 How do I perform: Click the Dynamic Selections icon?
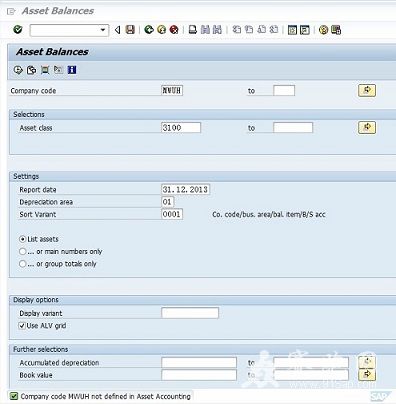click(58, 70)
